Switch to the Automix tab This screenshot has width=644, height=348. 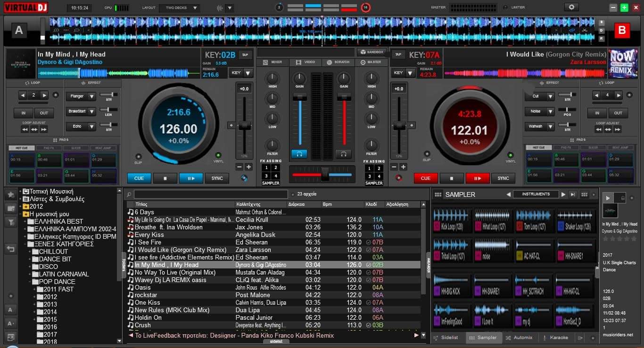519,338
